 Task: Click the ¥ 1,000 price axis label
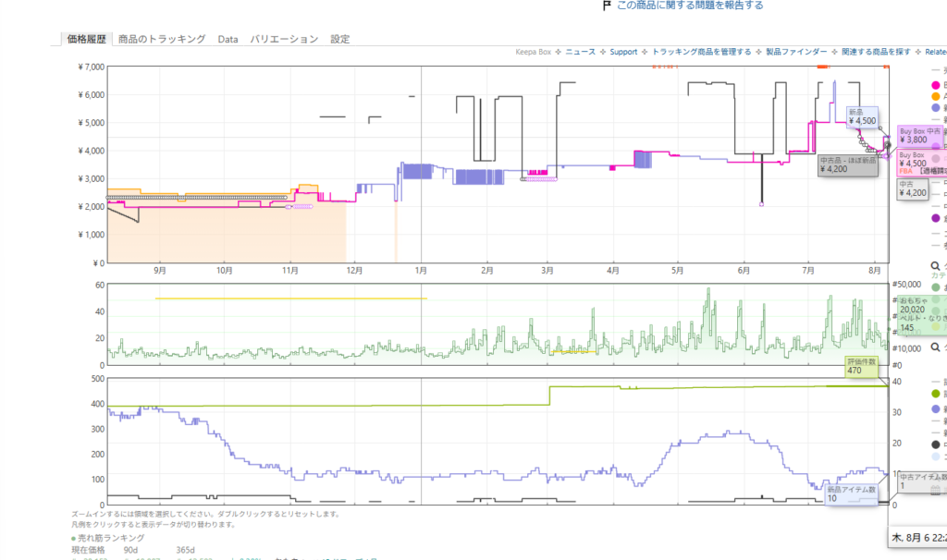pos(92,235)
